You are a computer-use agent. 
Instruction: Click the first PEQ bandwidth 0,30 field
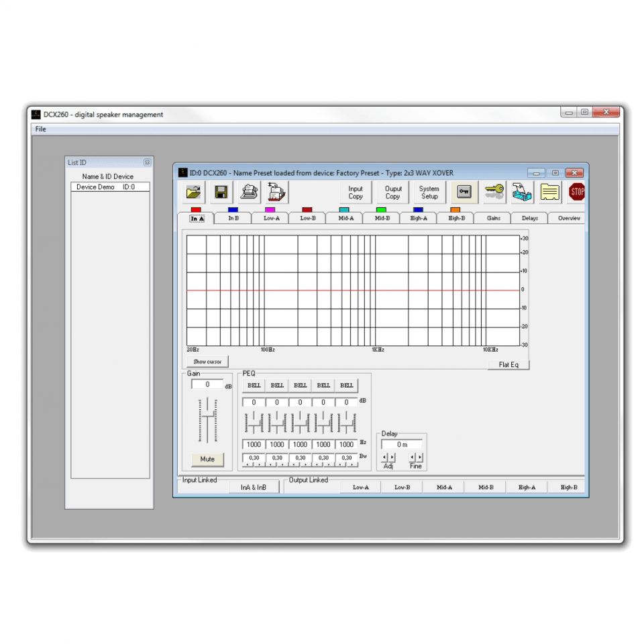tap(254, 458)
